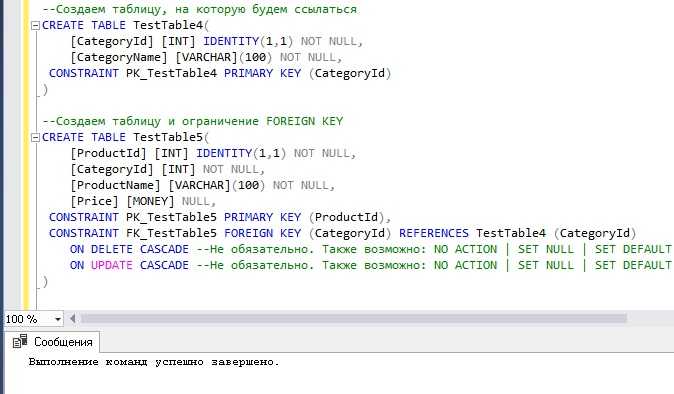
Task: Click the REFERENCES keyword
Action: tap(434, 233)
